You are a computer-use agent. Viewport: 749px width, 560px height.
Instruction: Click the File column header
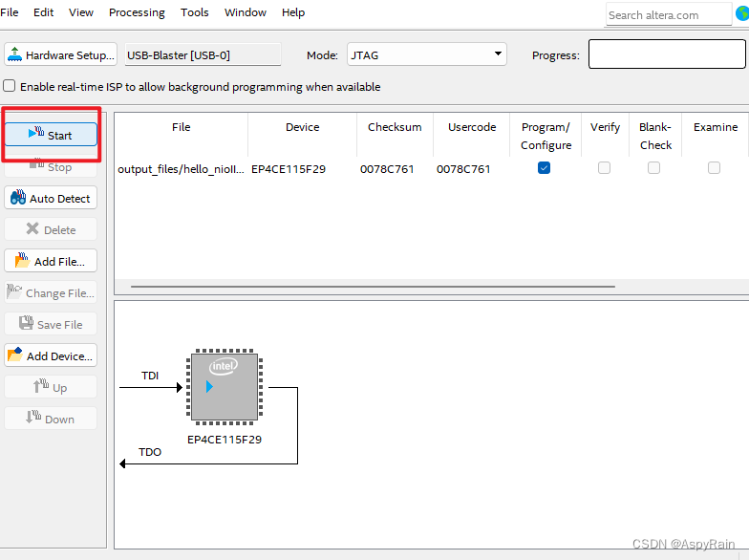(182, 136)
